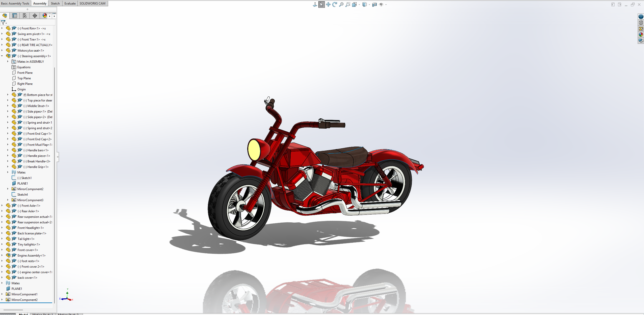
Task: Switch to the Evaluate tab
Action: coord(70,4)
